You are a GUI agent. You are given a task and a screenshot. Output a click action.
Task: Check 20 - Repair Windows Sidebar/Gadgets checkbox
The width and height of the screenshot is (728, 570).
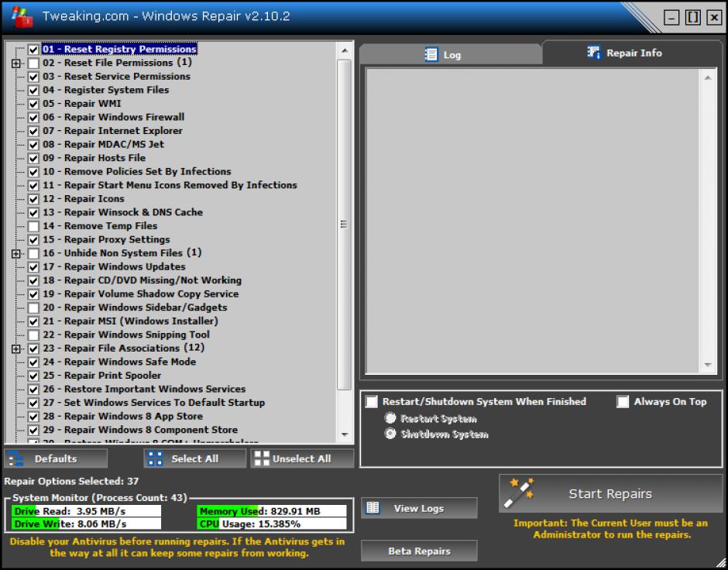33,307
